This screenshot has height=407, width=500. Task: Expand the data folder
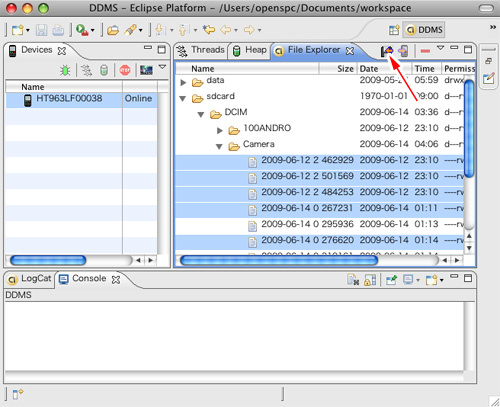coord(183,82)
